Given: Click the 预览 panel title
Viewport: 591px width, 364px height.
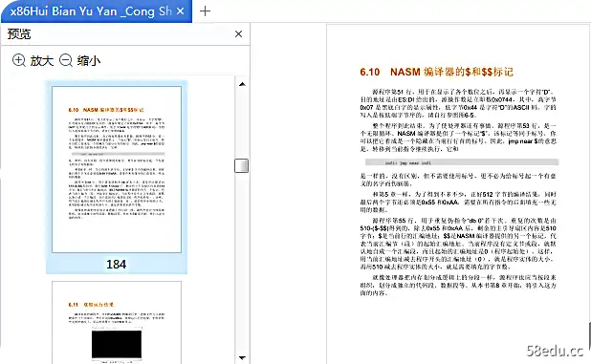Looking at the screenshot, I should [19, 34].
